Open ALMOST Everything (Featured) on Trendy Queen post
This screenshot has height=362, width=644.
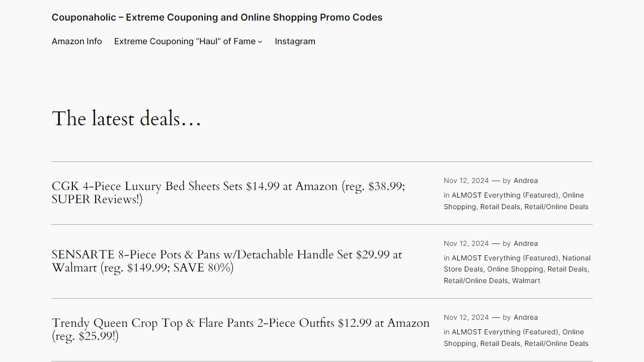(x=504, y=332)
